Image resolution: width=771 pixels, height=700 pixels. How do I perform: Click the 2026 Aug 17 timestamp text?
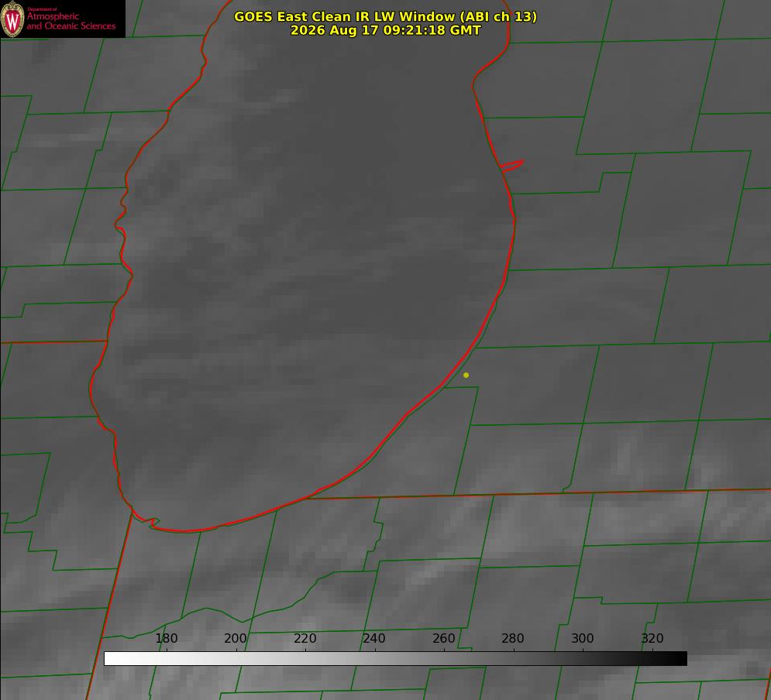[x=386, y=30]
